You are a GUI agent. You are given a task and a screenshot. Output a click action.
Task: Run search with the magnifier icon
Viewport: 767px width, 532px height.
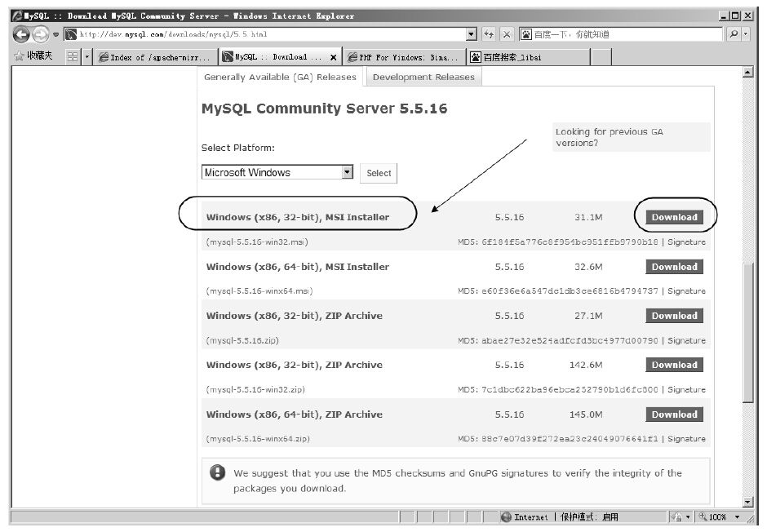click(x=734, y=34)
